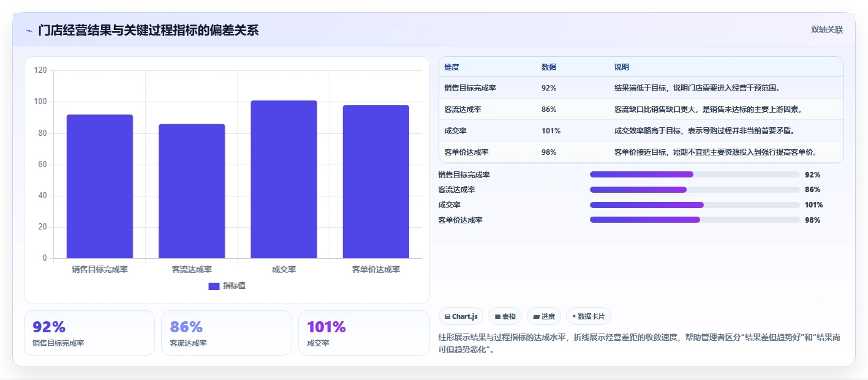Click the 101% cell in the table

coord(551,130)
